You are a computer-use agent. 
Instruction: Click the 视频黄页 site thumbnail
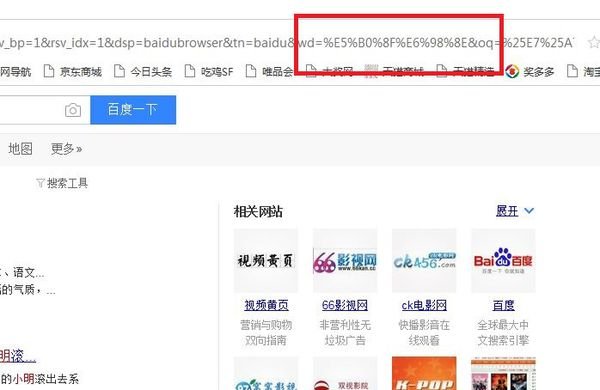pyautogui.click(x=266, y=261)
